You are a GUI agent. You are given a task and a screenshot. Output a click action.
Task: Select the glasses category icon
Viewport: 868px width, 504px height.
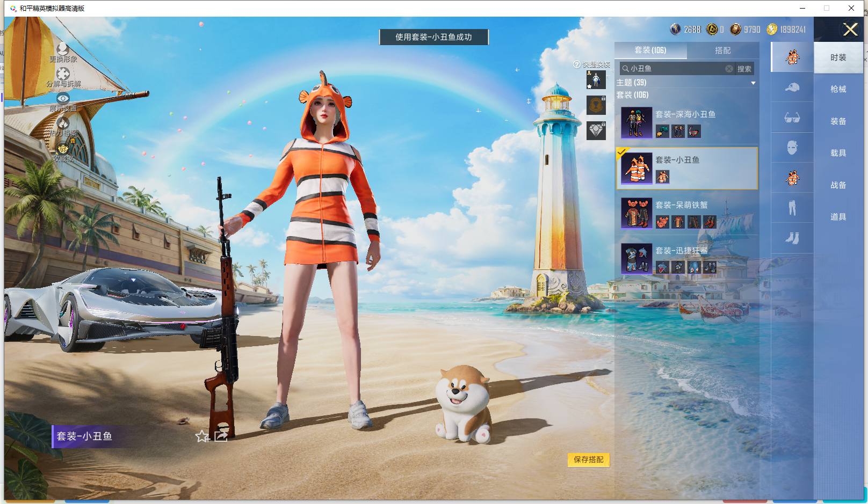pyautogui.click(x=792, y=117)
